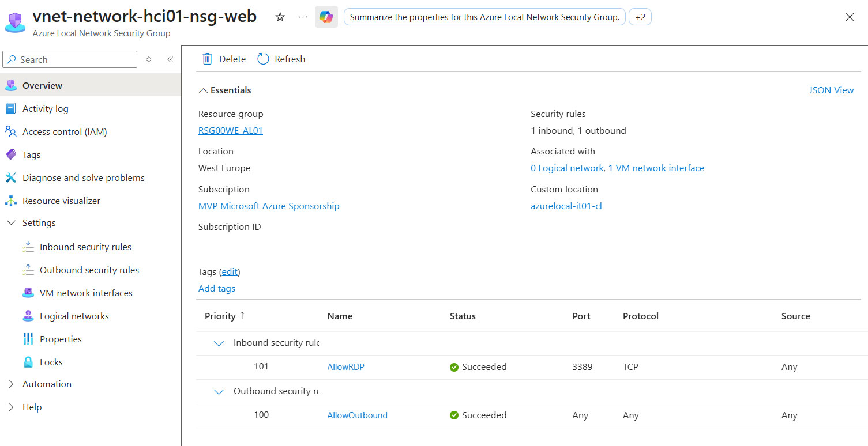Expand the Help menu group
Screen dimensions: 868x446
[x=11, y=407]
